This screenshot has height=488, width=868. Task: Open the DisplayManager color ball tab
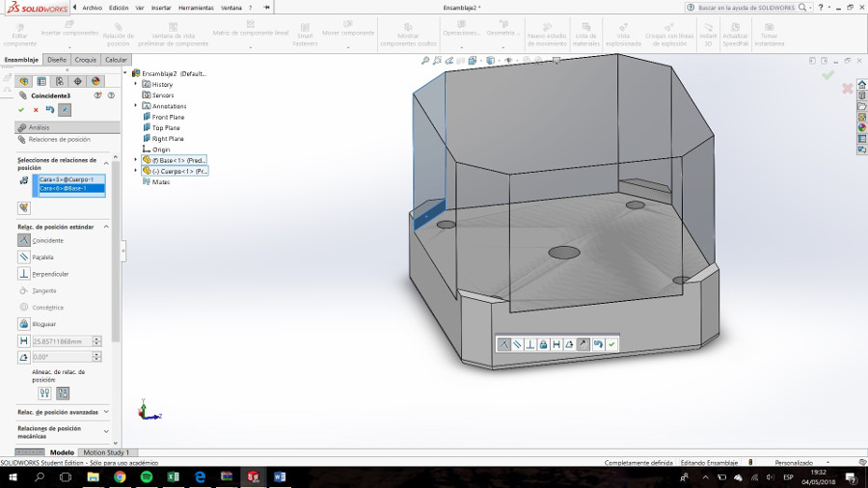point(95,81)
